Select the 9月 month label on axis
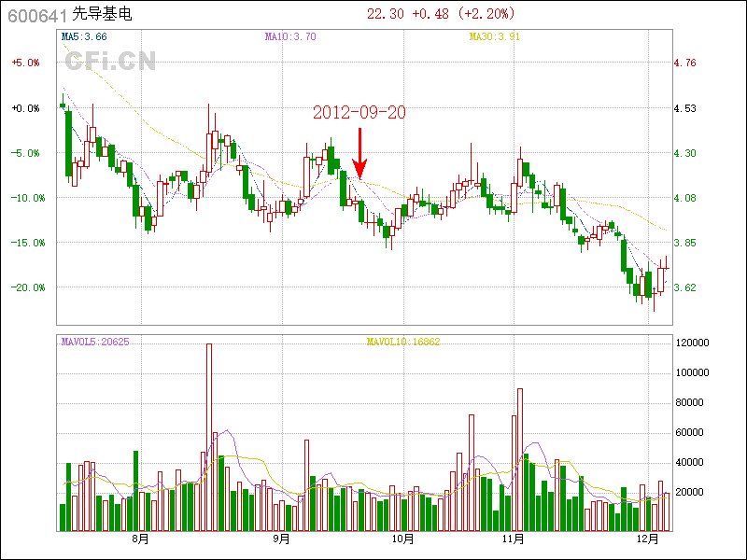 281,539
